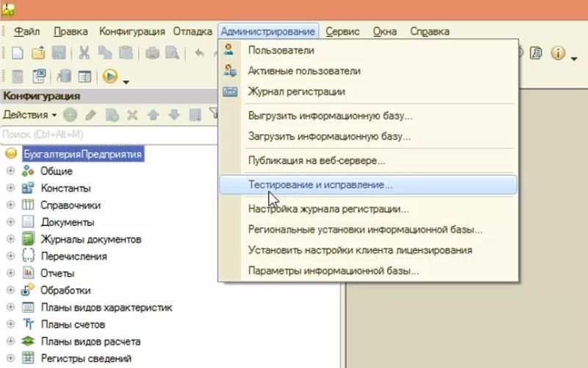
Task: Choose Пользователи menu entry
Action: coord(368,50)
